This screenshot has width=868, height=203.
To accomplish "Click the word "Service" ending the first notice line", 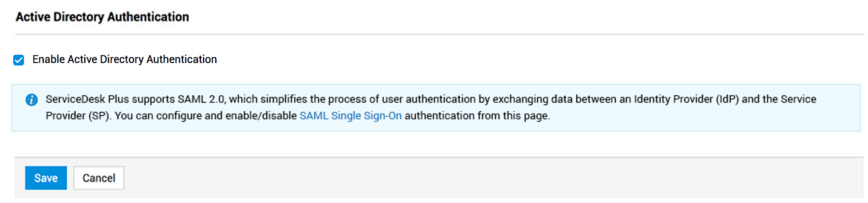I will pos(798,100).
